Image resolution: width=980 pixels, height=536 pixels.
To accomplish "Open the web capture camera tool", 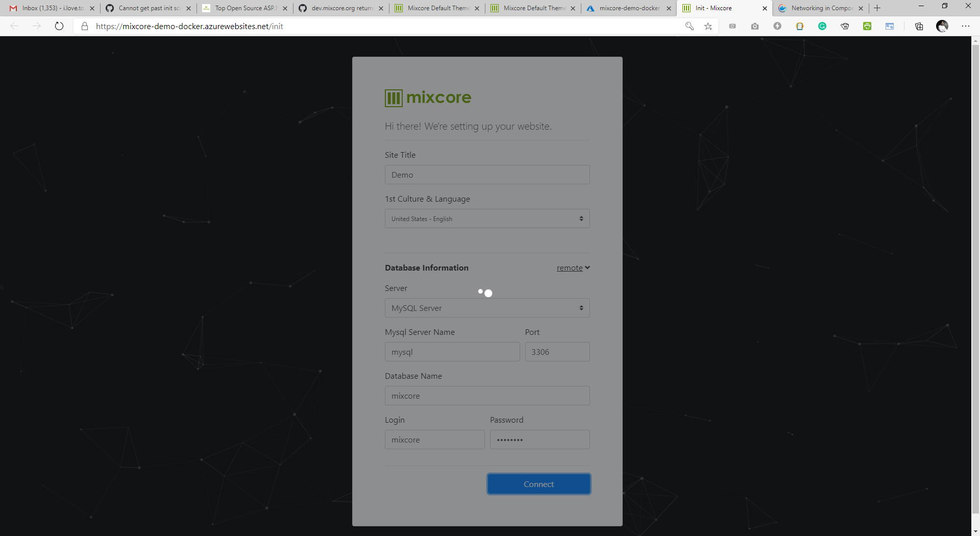I will point(755,26).
